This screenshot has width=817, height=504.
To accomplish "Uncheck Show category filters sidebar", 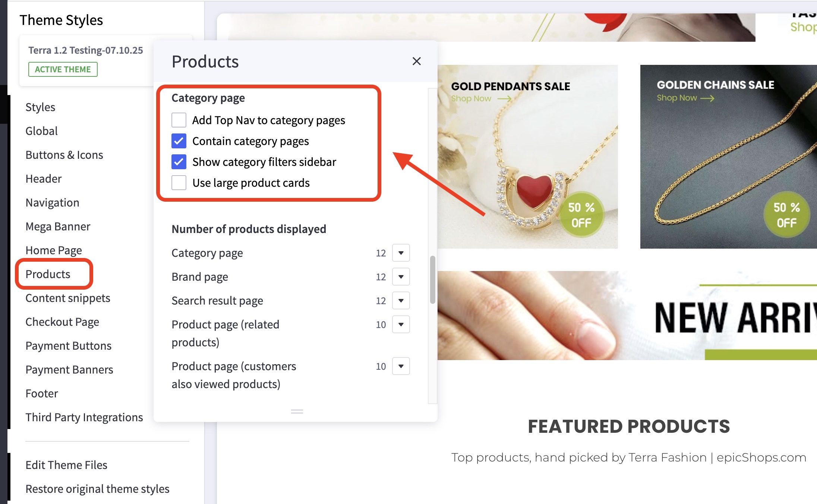I will pos(179,162).
